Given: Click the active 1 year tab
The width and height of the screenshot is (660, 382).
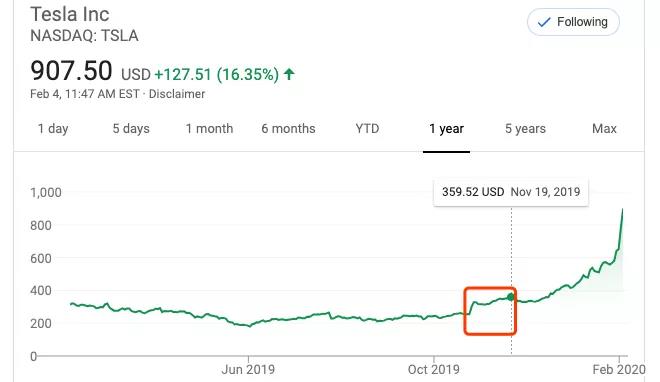Looking at the screenshot, I should 446,128.
